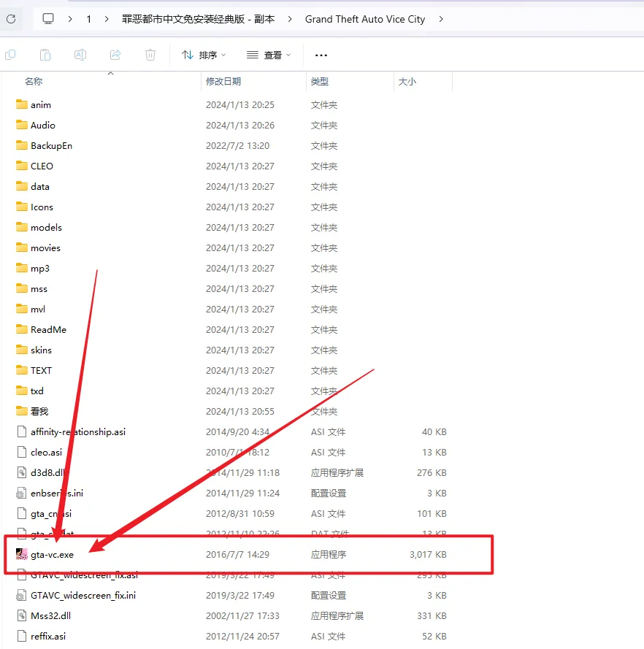The image size is (644, 649).
Task: Select the mp3 folder icon
Action: click(21, 268)
